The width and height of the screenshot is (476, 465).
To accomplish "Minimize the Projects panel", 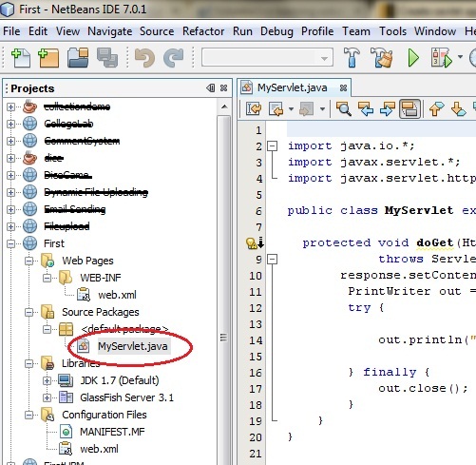I will pos(210,87).
